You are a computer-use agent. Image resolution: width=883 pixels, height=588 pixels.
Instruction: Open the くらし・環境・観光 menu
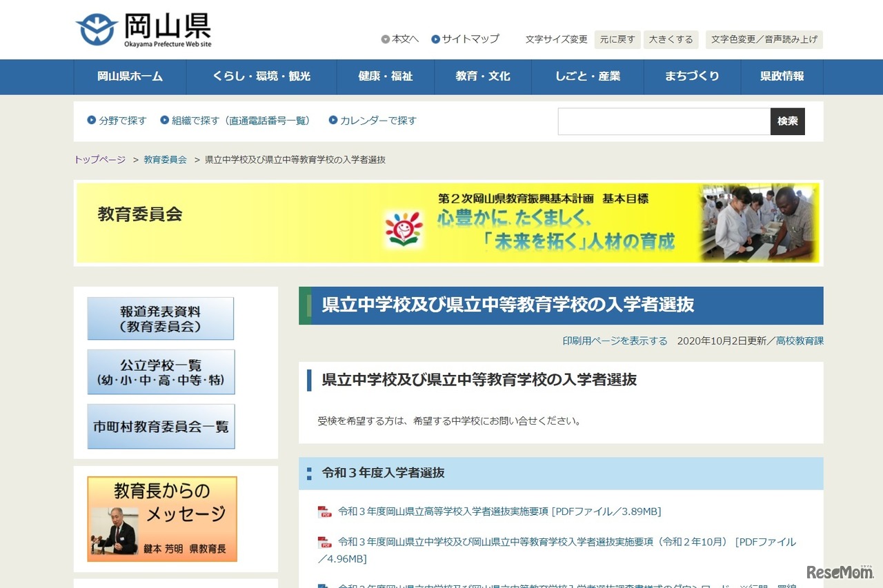261,77
